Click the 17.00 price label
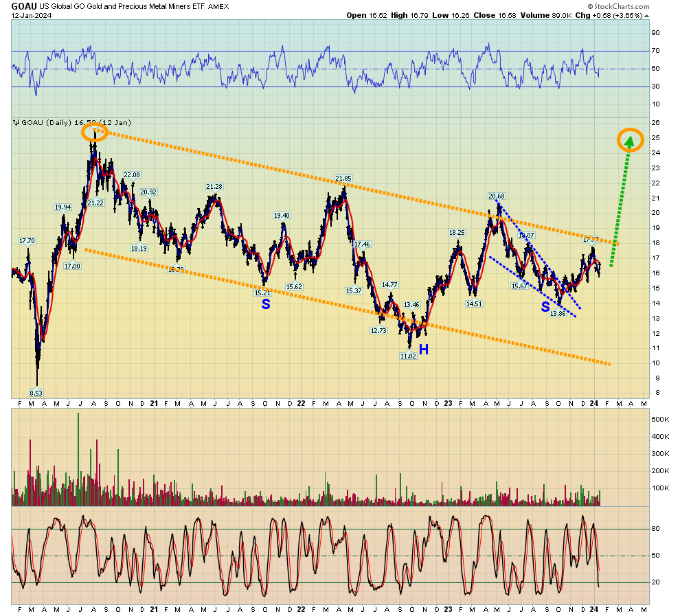The width and height of the screenshot is (680, 616). coord(72,266)
